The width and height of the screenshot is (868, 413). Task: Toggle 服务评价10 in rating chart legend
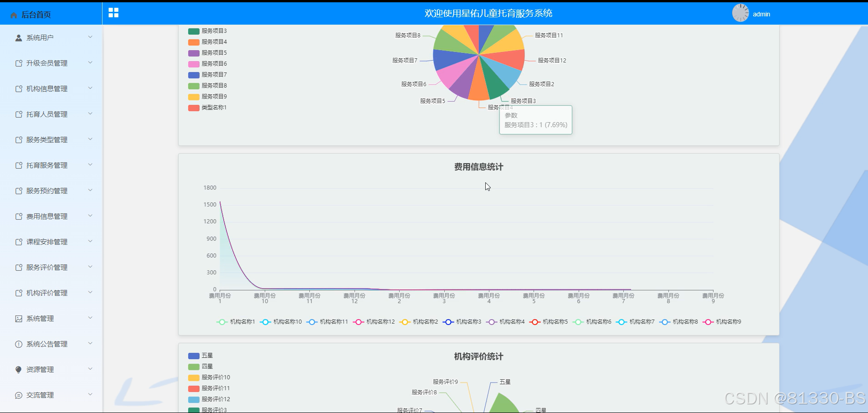[209, 377]
